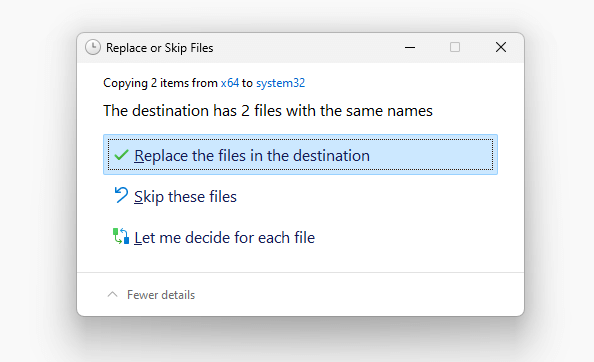This screenshot has width=594, height=362.
Task: Click the "Fewer details" label text
Action: [x=161, y=295]
